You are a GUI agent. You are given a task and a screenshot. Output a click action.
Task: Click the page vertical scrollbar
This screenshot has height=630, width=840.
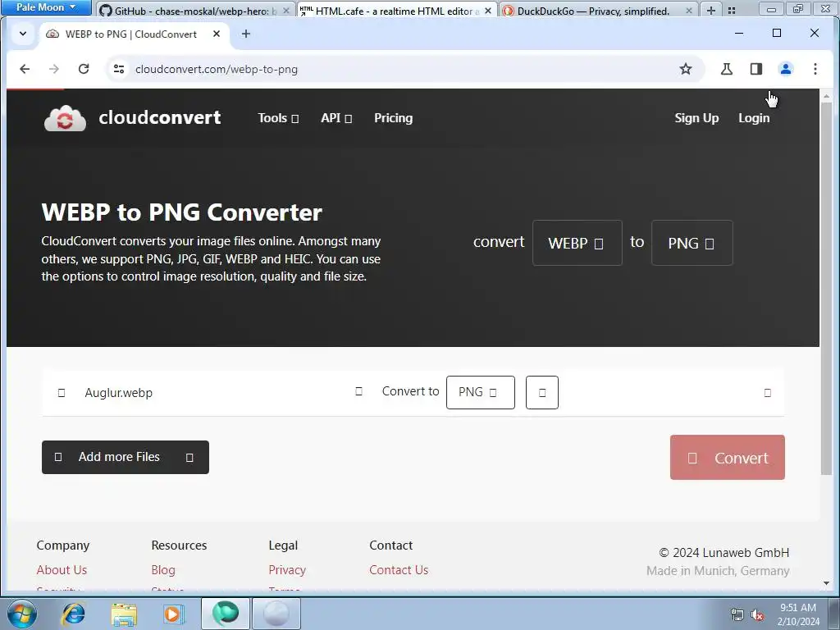tap(826, 288)
